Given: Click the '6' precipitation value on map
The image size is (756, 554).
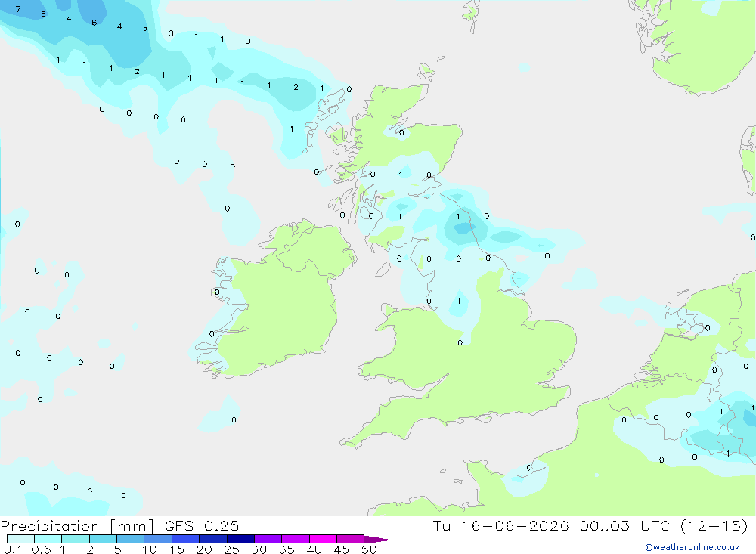Looking at the screenshot, I should pyautogui.click(x=94, y=22).
